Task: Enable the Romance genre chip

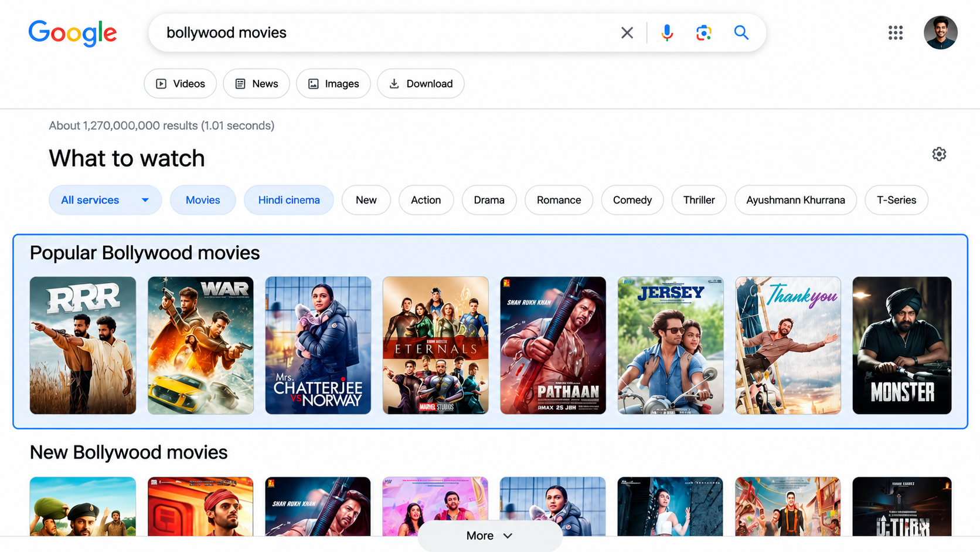Action: (x=559, y=200)
